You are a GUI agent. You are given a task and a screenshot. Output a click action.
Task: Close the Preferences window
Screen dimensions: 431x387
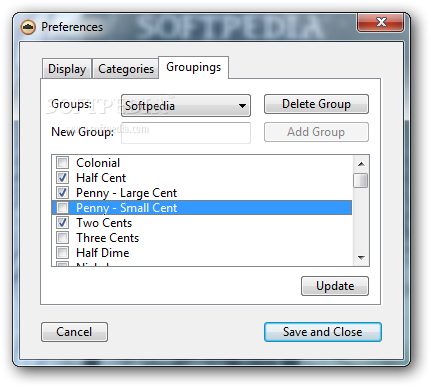[381, 22]
